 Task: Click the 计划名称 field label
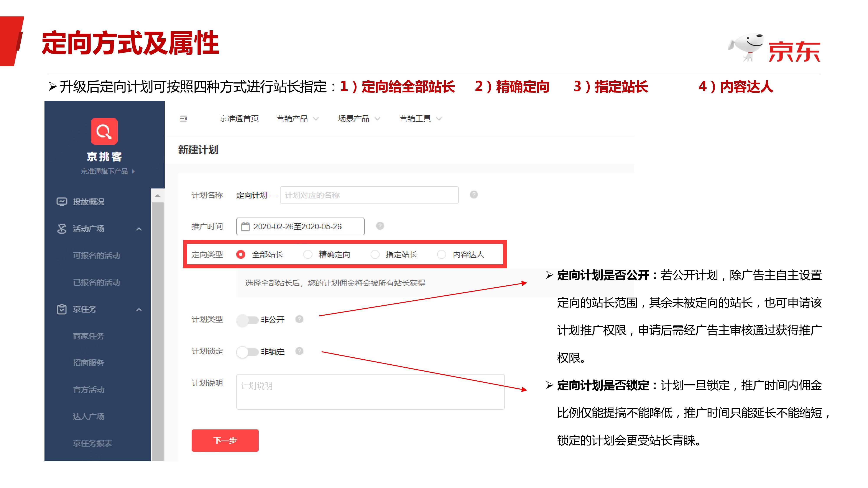207,195
